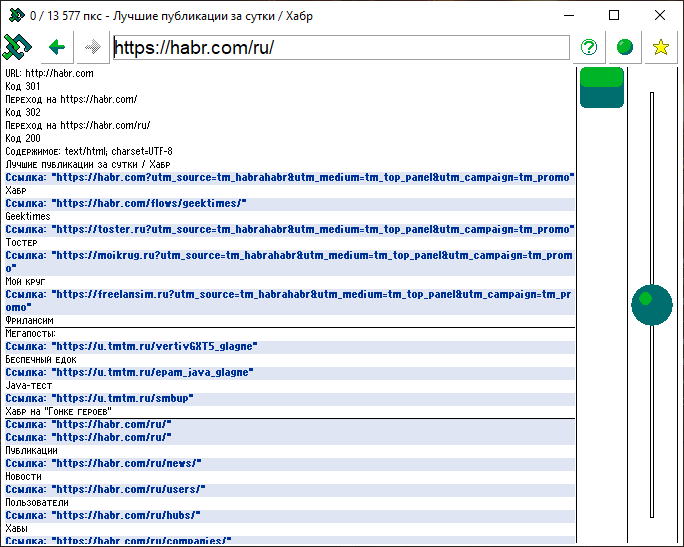The height and width of the screenshot is (547, 684).
Task: Click page title 'Лучшие публикации за сутки / Хабр'
Action: [x=88, y=164]
